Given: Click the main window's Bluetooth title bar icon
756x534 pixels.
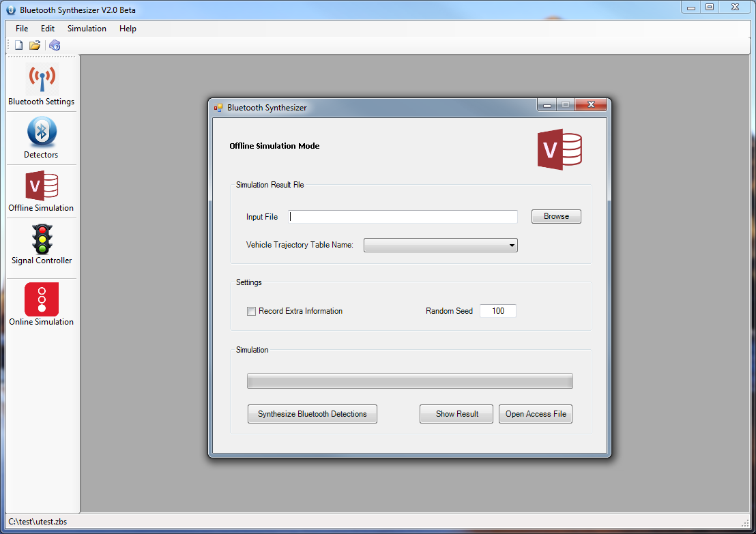Looking at the screenshot, I should point(11,10).
